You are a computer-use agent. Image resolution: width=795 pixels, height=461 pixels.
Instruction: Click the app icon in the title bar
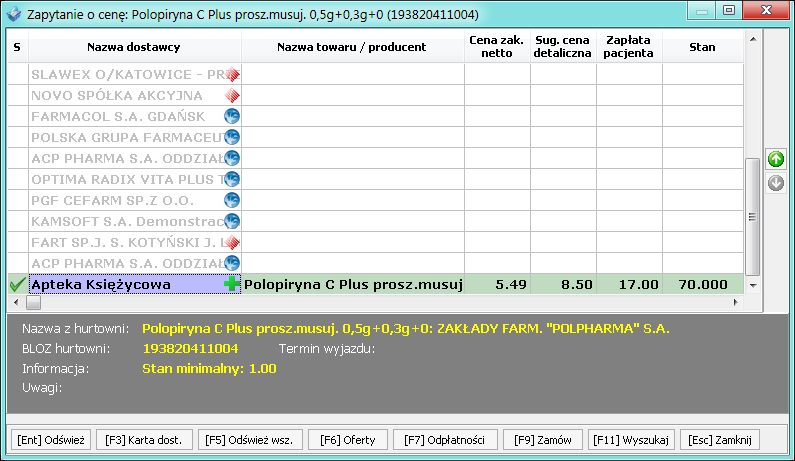14,14
